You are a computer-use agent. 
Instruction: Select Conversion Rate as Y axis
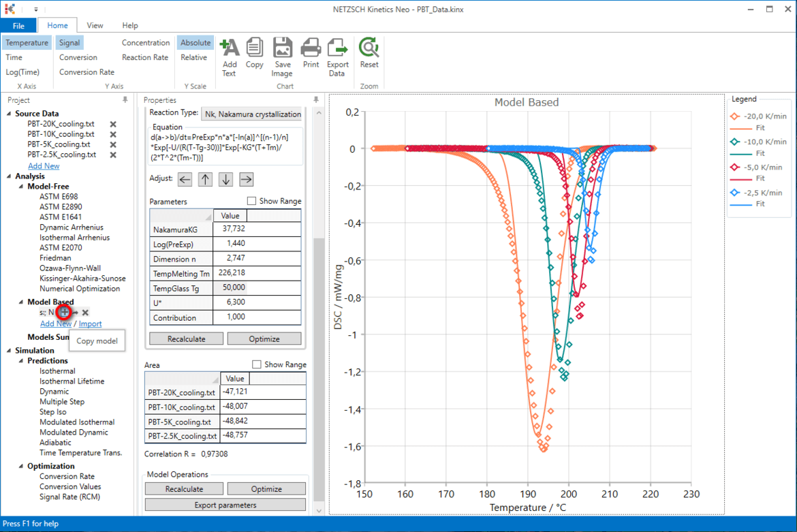87,72
